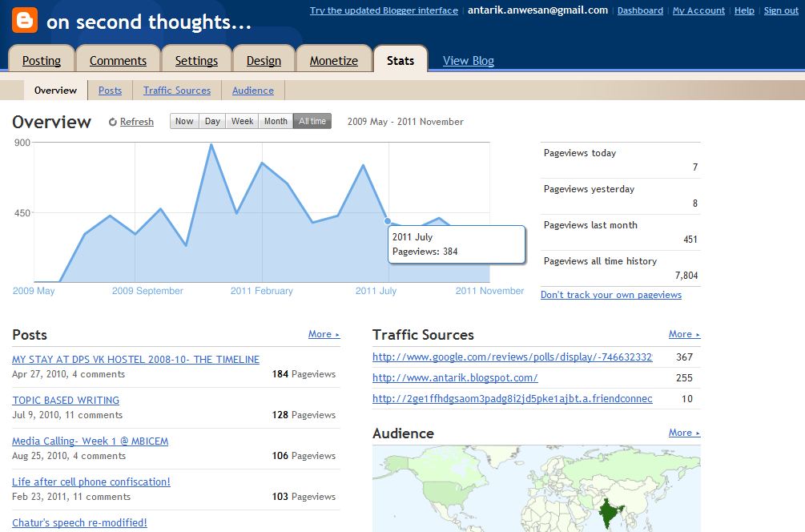Click Try the updated Blogger interface link

tap(384, 10)
